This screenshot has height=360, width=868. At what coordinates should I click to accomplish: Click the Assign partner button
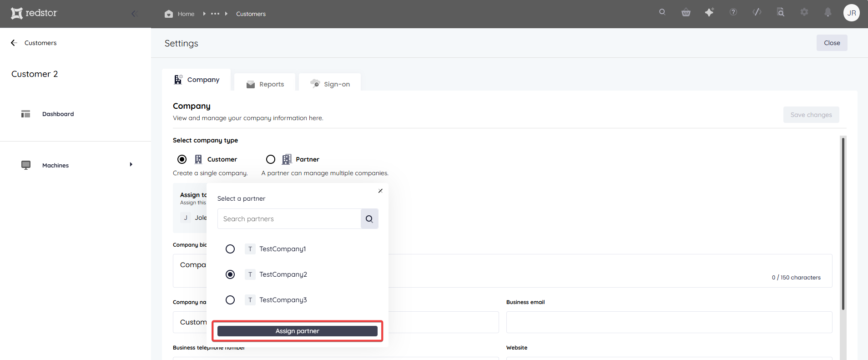tap(298, 331)
